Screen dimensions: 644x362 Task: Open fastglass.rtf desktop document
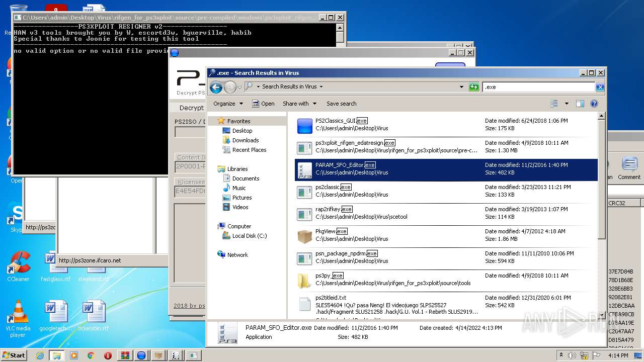[55, 266]
